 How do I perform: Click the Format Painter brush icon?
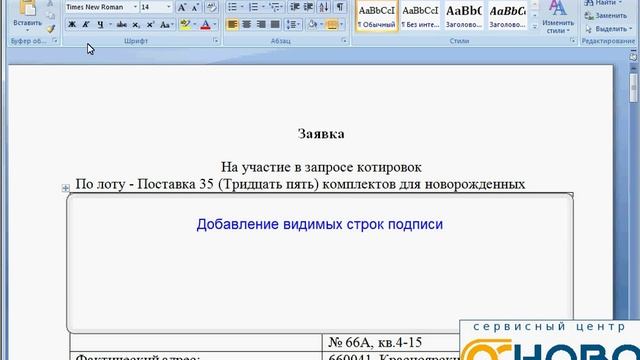click(51, 29)
